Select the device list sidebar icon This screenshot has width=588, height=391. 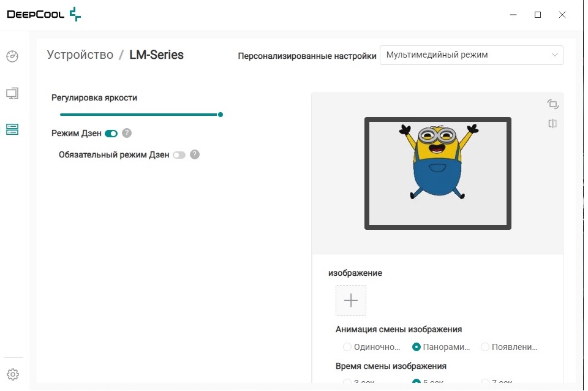click(12, 129)
